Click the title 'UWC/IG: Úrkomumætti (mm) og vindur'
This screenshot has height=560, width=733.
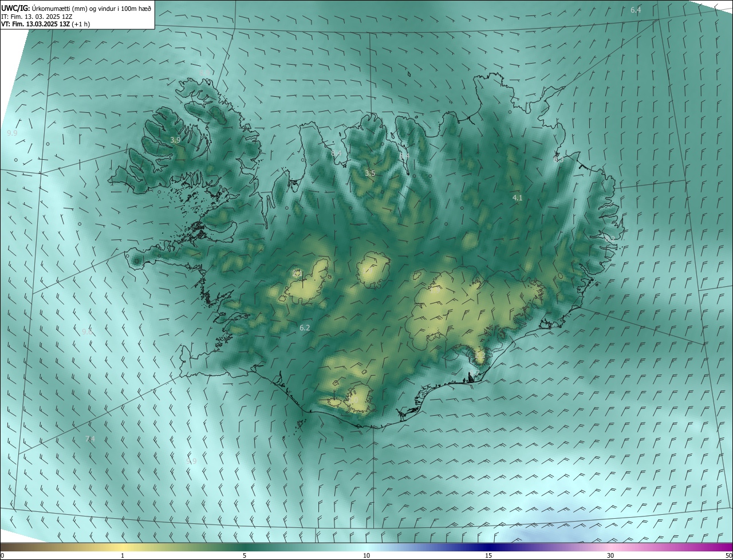[76, 7]
